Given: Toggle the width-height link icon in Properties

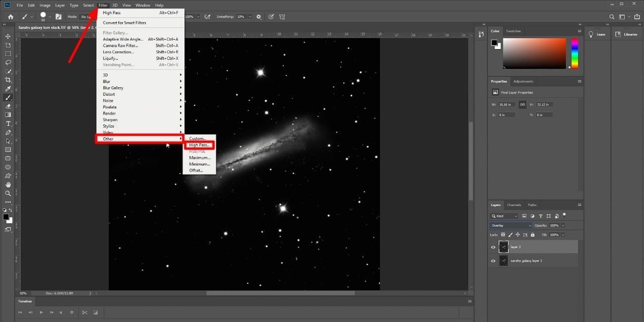Looking at the screenshot, I should (x=522, y=105).
